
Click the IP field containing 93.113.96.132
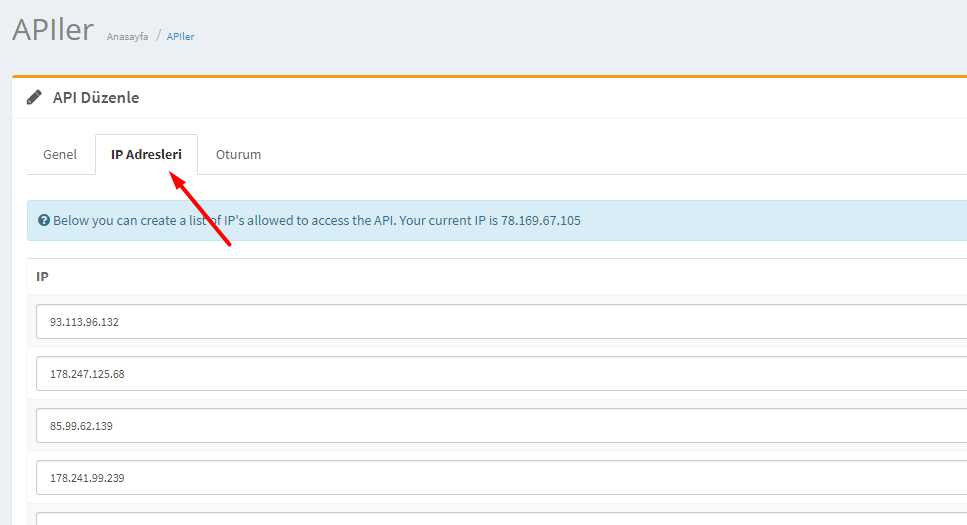pos(501,321)
